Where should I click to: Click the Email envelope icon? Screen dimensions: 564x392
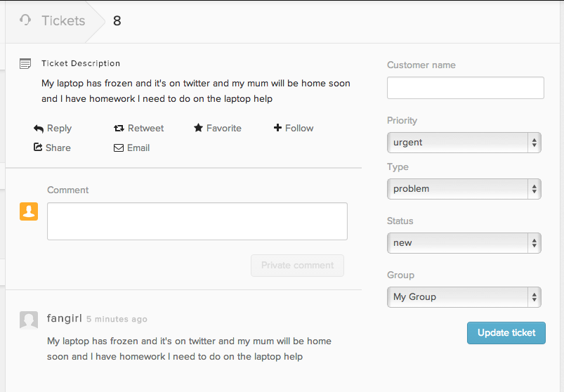coord(119,148)
